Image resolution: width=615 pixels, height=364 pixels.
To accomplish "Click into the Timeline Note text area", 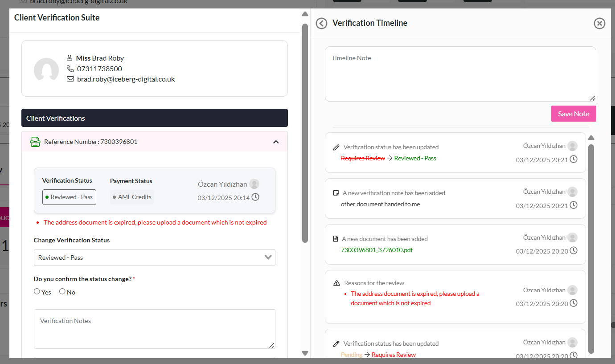I will pyautogui.click(x=460, y=74).
